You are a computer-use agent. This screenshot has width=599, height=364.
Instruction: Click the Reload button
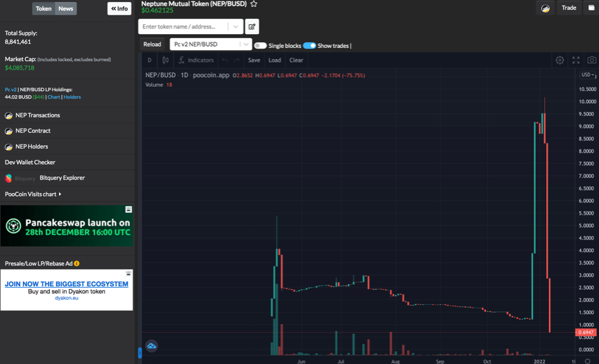pyautogui.click(x=152, y=44)
